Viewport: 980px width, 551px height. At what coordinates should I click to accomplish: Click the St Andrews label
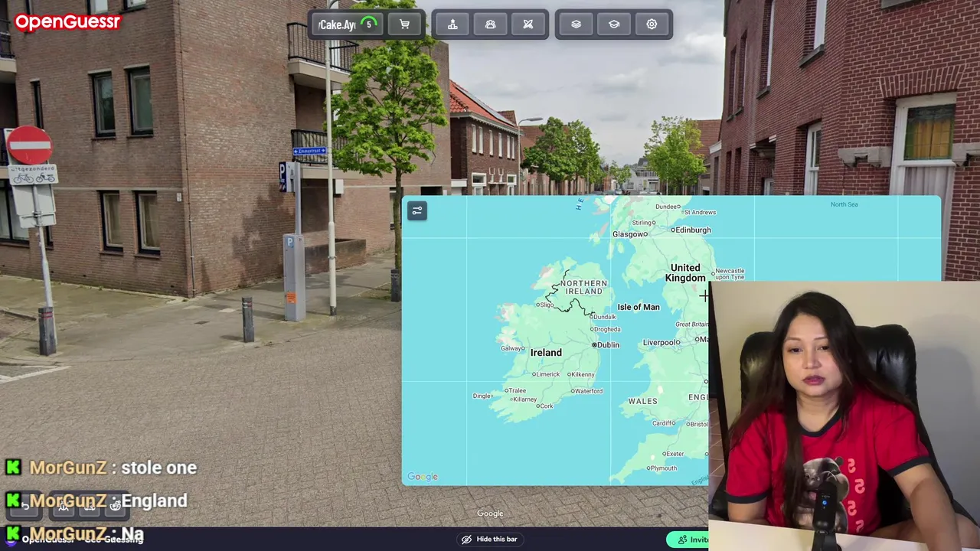point(700,212)
